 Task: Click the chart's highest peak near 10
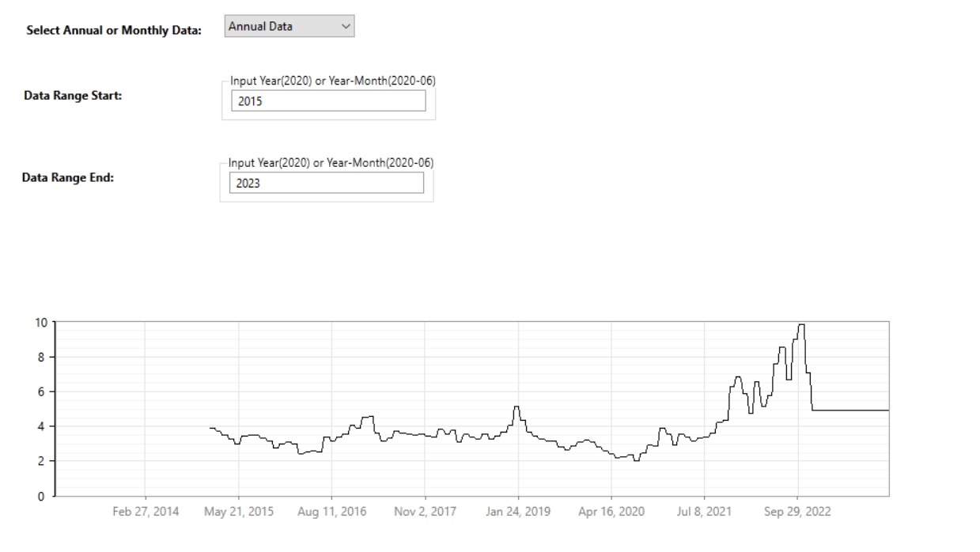801,325
